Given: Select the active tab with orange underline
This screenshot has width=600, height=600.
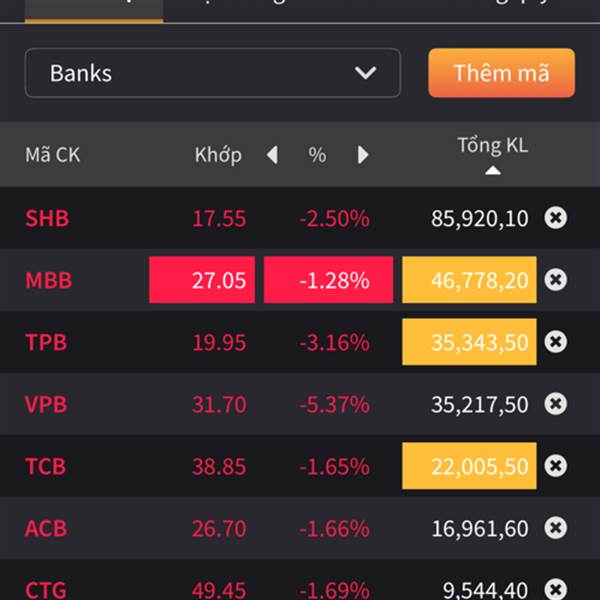Looking at the screenshot, I should point(94,11).
